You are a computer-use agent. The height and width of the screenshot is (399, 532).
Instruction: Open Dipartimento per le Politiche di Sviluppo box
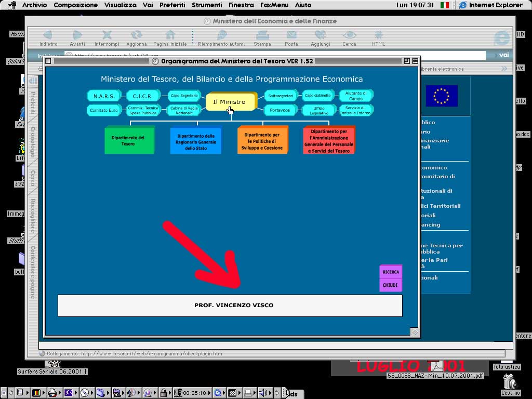coord(262,140)
